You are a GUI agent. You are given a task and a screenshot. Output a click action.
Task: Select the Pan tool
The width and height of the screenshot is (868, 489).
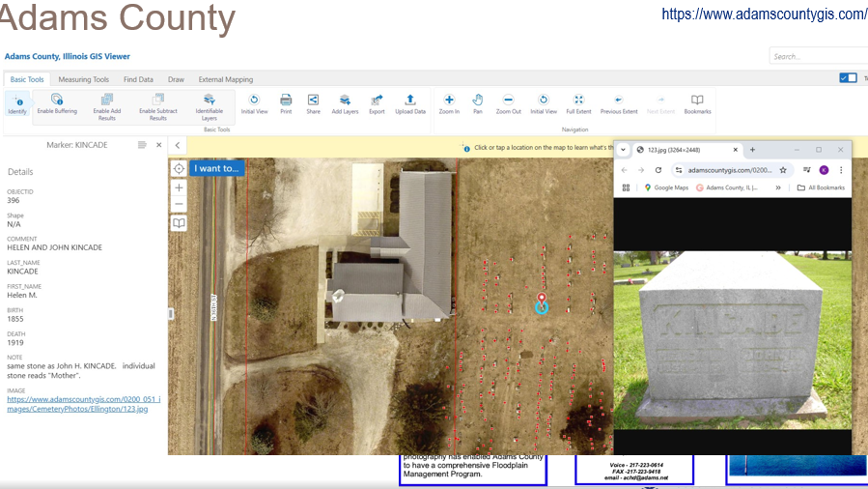478,103
